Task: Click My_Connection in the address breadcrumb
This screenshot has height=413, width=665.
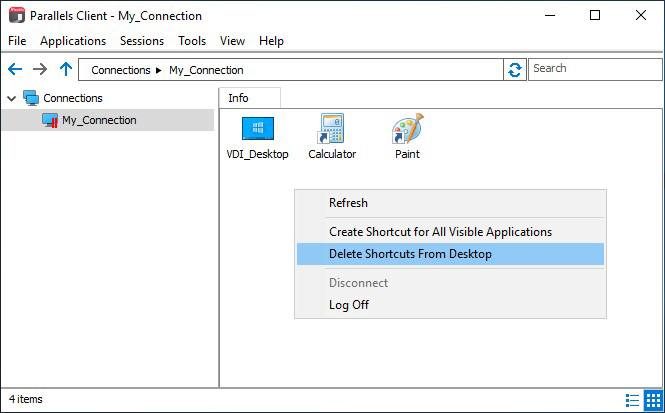Action: pos(206,70)
